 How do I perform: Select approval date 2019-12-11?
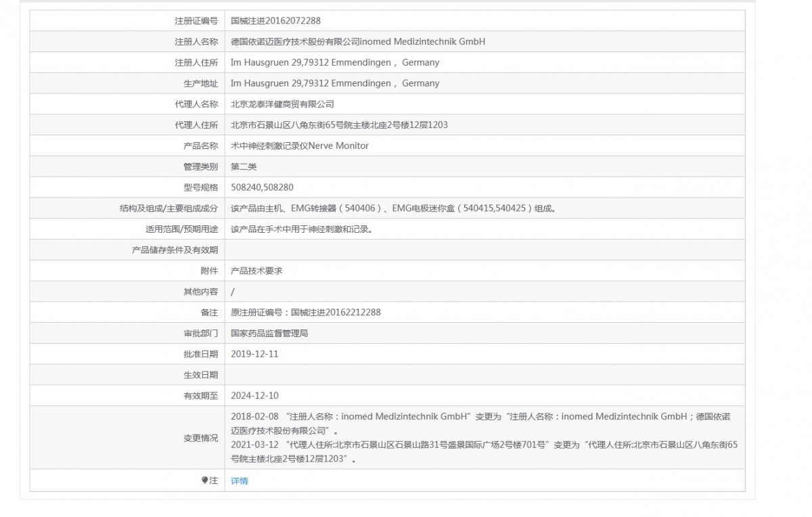click(x=254, y=354)
